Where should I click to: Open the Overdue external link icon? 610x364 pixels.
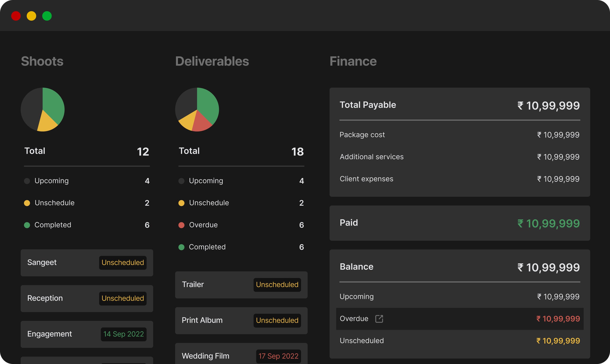(x=379, y=319)
